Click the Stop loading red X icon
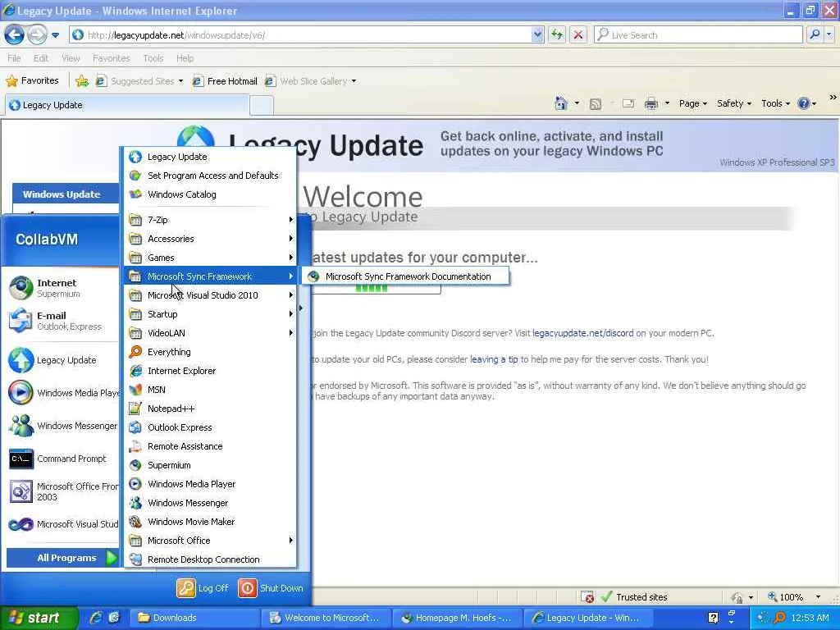The height and width of the screenshot is (630, 840). [578, 34]
